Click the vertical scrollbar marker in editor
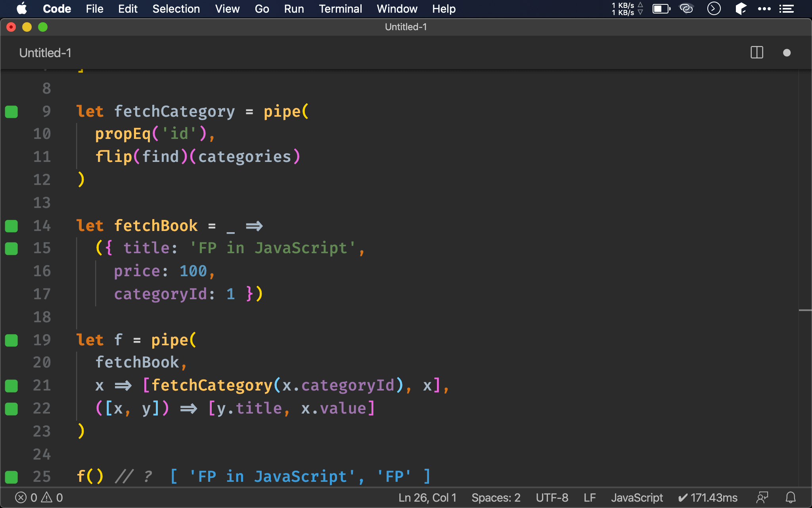Viewport: 812px width, 508px height. (805, 310)
